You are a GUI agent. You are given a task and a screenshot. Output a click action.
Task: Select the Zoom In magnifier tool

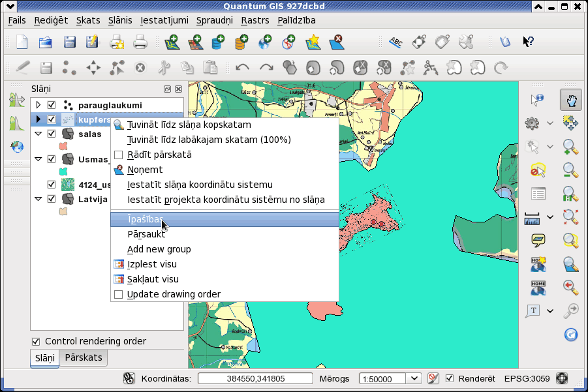point(570,147)
